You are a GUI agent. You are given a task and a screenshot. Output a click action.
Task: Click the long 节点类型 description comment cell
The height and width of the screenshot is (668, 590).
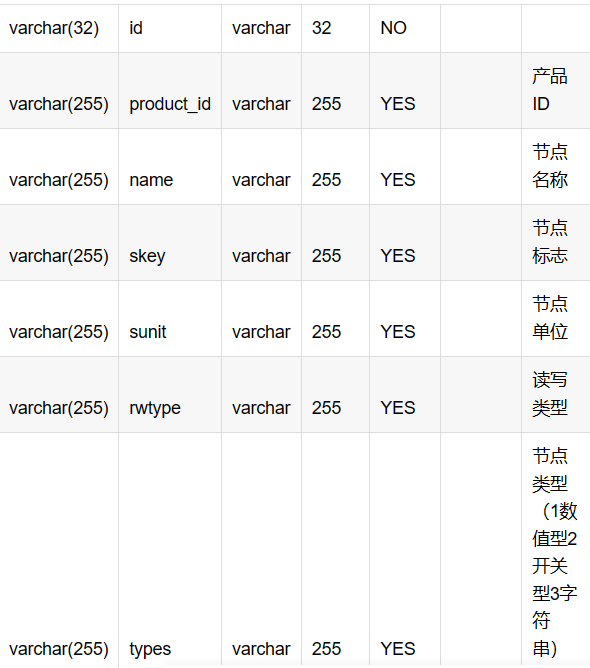555,550
